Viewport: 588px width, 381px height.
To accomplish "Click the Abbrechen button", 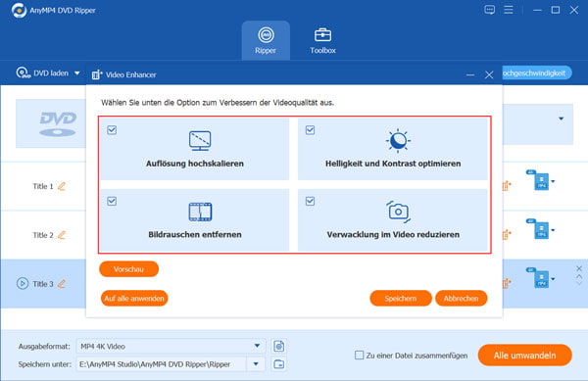I will 461,298.
